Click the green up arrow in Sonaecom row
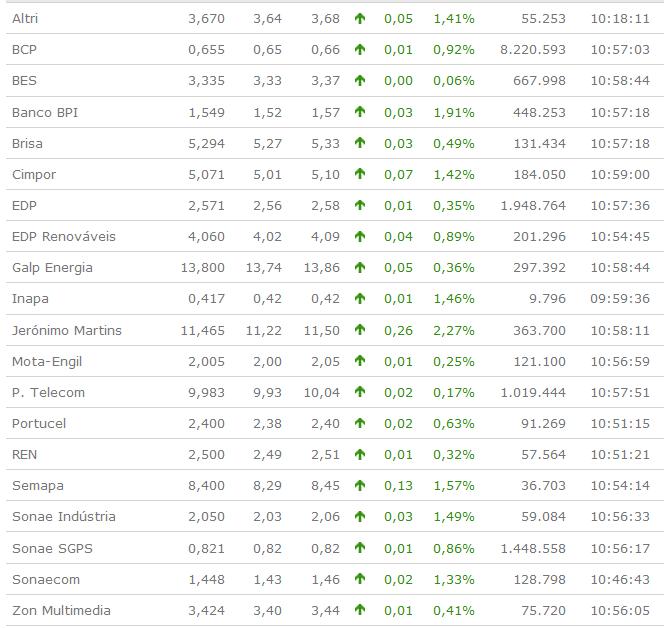The image size is (664, 628). coord(360,579)
